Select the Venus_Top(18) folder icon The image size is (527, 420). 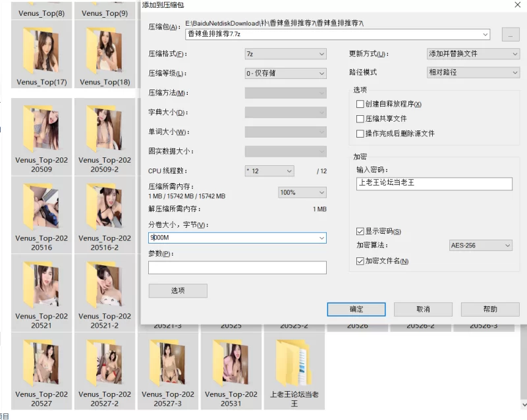click(105, 51)
